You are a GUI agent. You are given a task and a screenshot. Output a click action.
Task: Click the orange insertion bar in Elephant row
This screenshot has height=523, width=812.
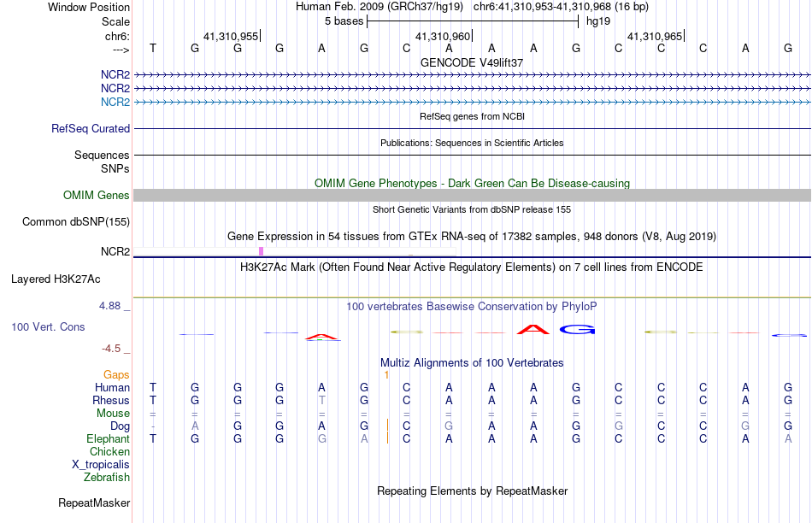387,438
